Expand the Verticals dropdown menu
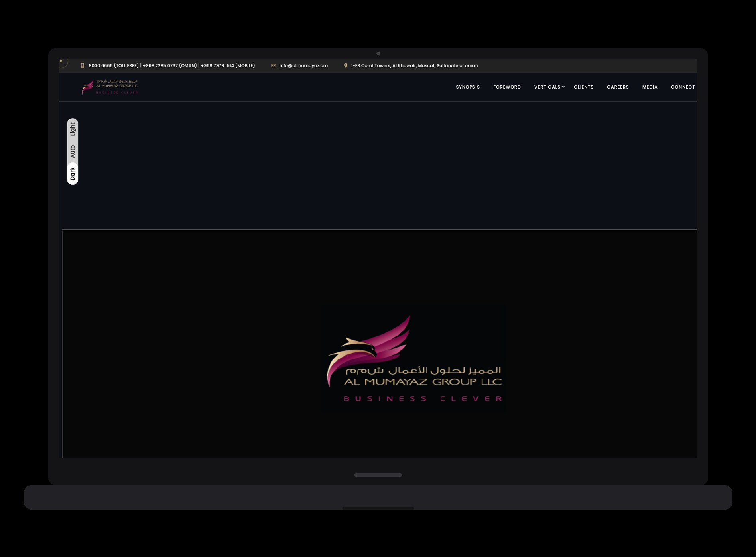This screenshot has height=557, width=756. pos(549,87)
